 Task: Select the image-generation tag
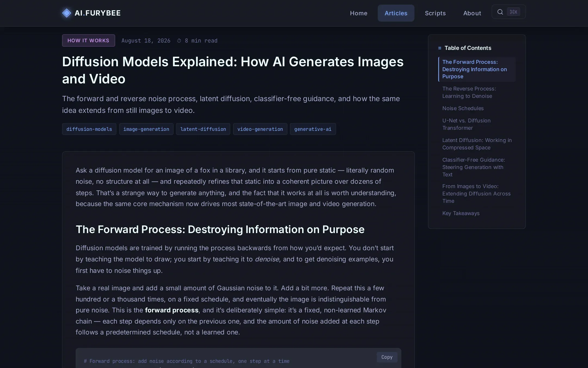tap(146, 129)
